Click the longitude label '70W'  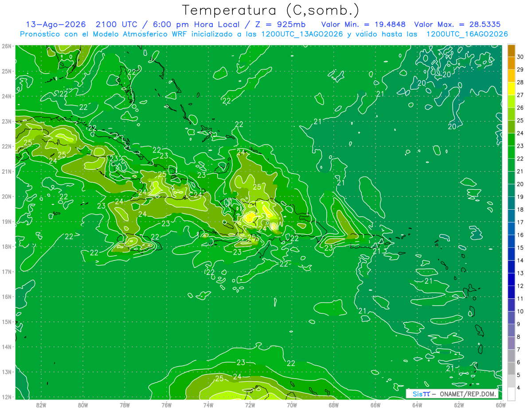(x=292, y=404)
